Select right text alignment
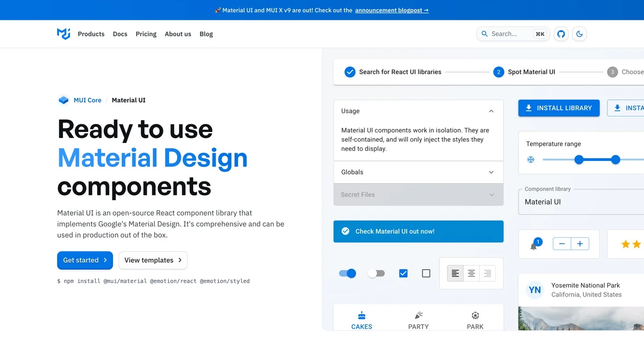This screenshot has width=644, height=338. coord(487,273)
